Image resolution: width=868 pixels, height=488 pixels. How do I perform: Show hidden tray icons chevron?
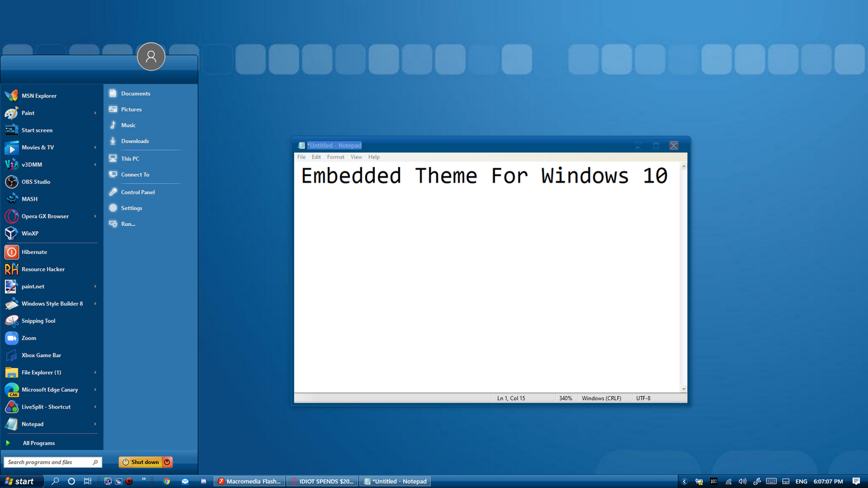[x=684, y=481]
